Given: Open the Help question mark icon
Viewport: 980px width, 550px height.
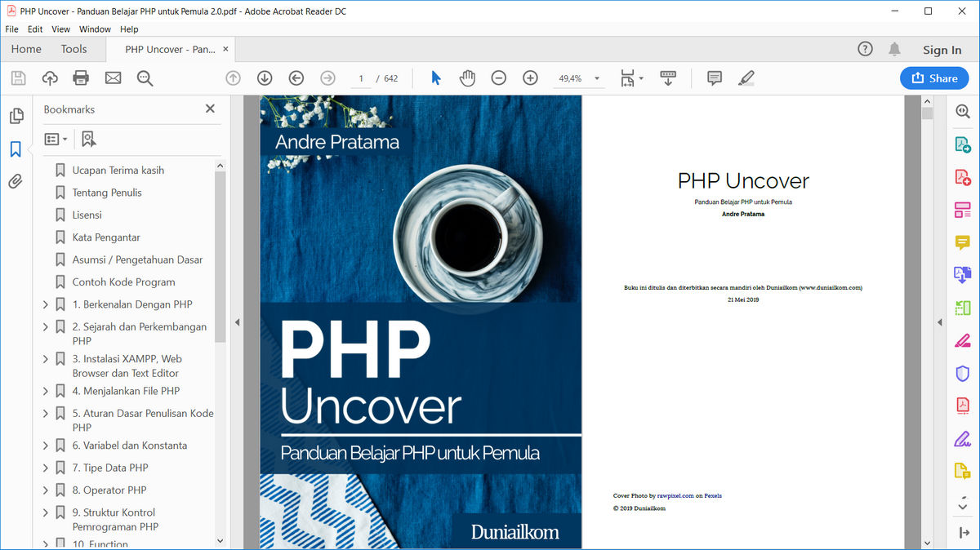Looking at the screenshot, I should 865,49.
